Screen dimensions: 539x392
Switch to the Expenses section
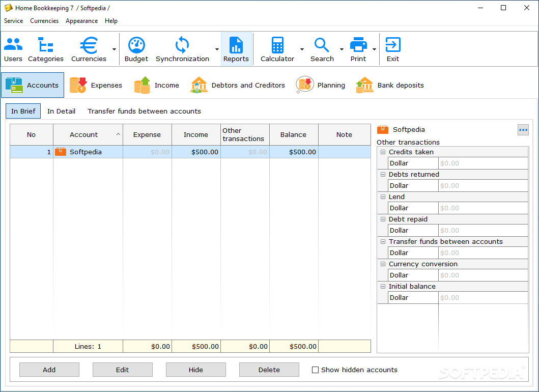(x=96, y=85)
